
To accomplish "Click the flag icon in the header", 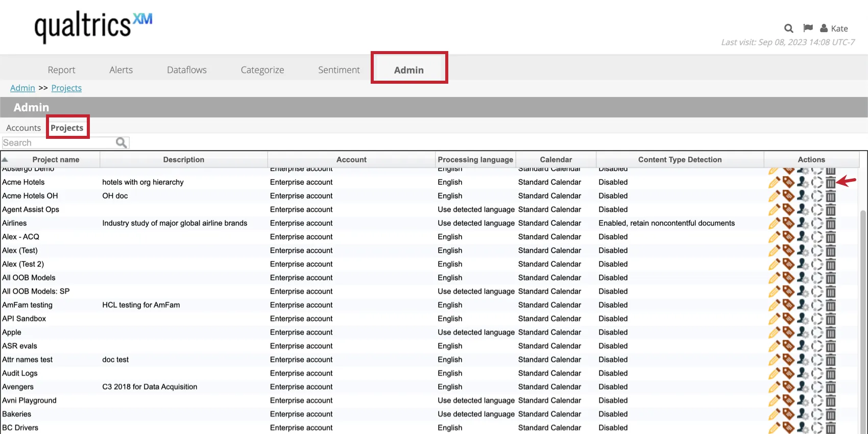I will coord(808,28).
